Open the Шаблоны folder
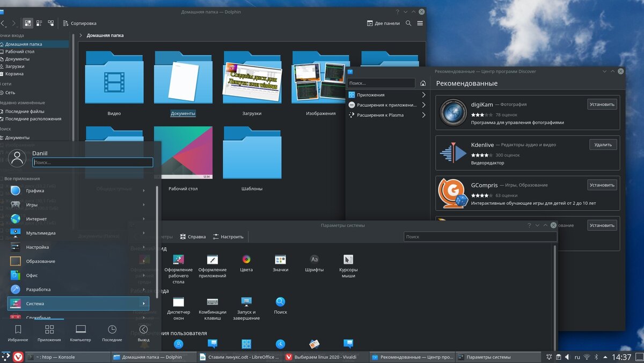This screenshot has width=644, height=363. tap(252, 158)
